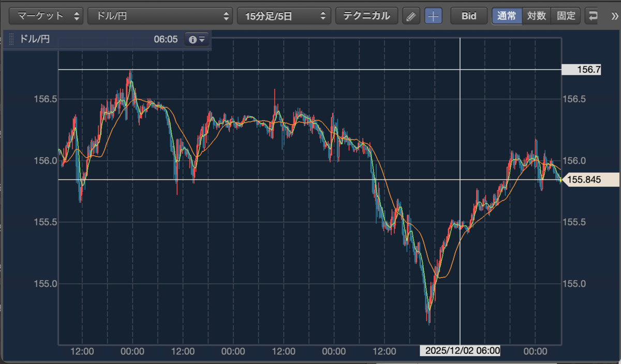Open the ドル/円 currency pair dropdown
621x364 pixels.
(x=160, y=16)
